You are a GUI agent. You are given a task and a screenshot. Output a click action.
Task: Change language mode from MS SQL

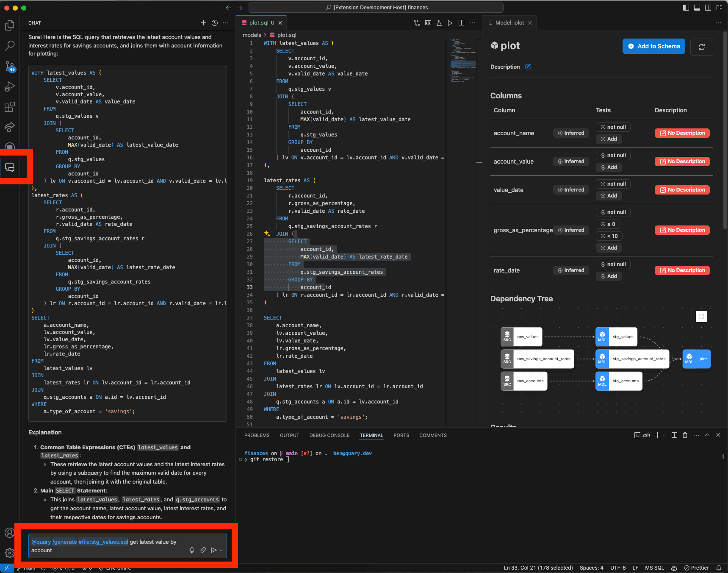coord(654,568)
